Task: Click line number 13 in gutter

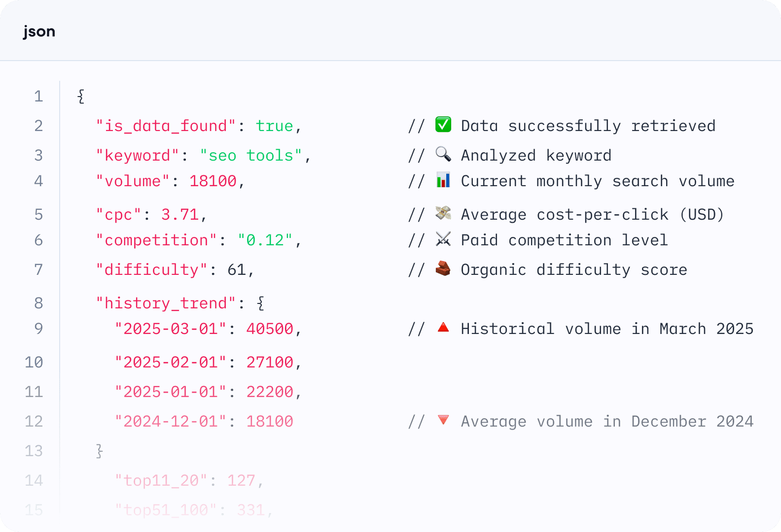Action: point(34,451)
